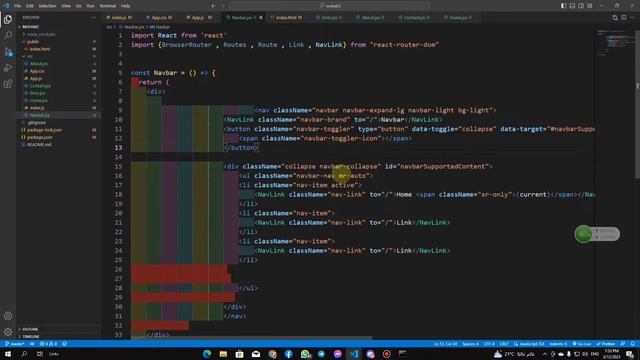The width and height of the screenshot is (640, 360).
Task: Open the Edit menu
Action: point(30,6)
